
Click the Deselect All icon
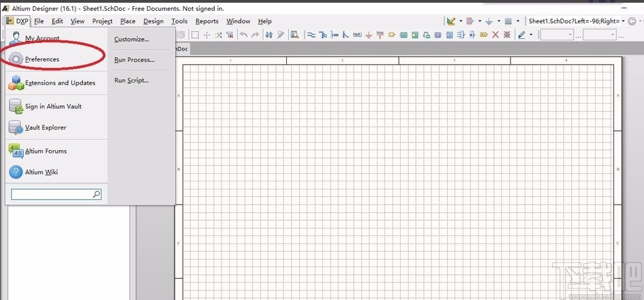(218, 35)
